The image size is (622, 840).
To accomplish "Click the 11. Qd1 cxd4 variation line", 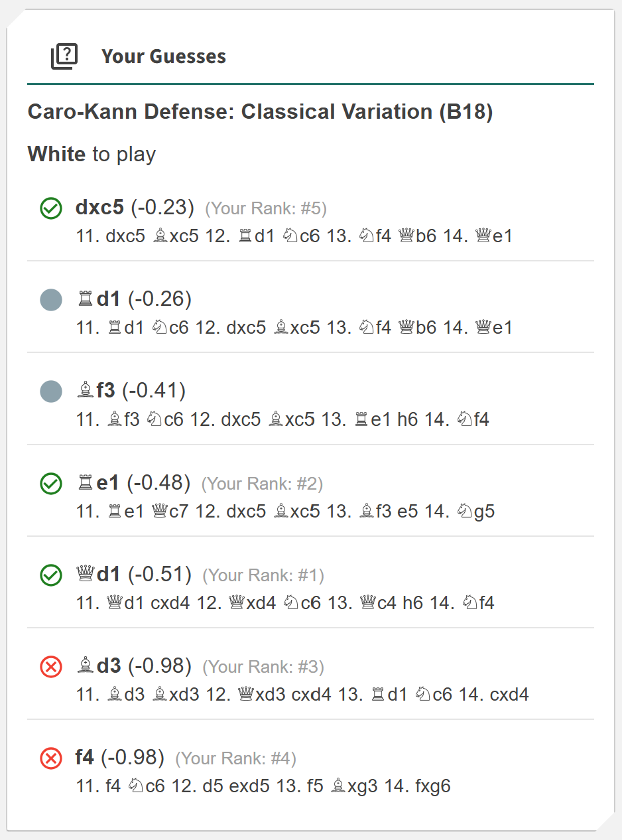I will coord(285,603).
